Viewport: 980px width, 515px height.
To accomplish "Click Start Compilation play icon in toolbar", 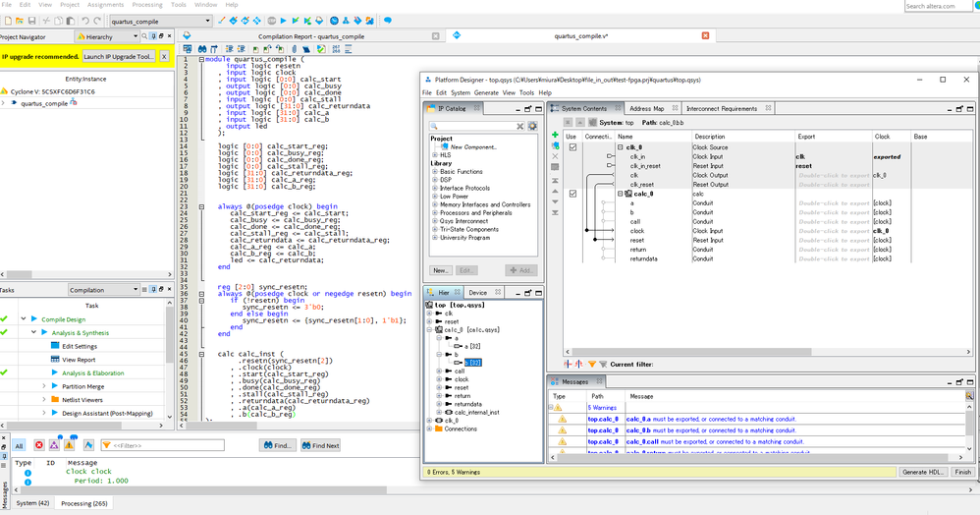I will [283, 20].
